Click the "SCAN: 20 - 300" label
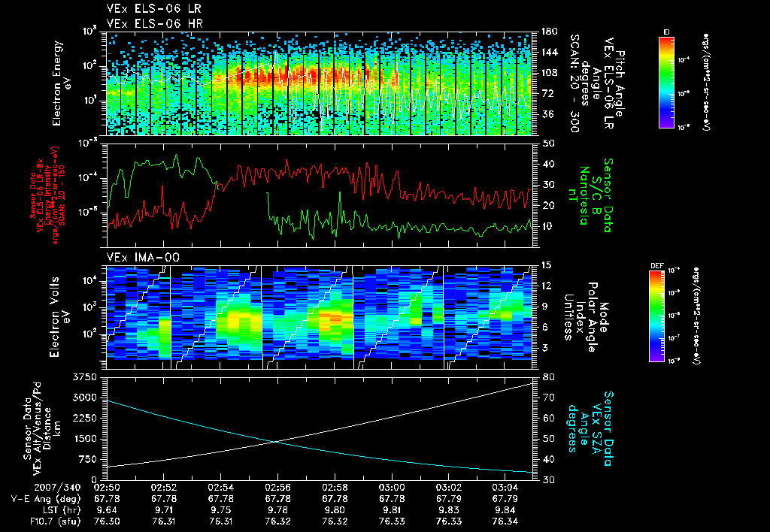 574,83
